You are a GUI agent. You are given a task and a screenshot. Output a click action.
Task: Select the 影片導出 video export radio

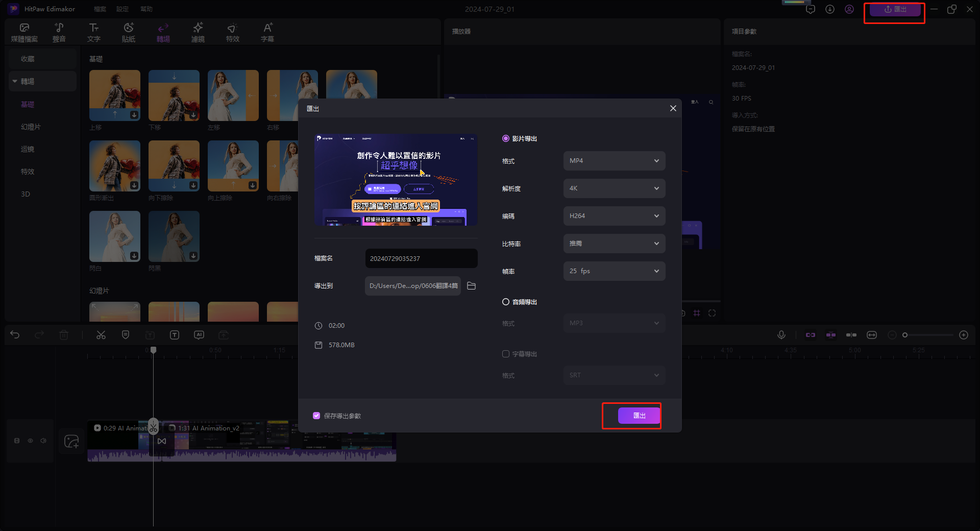tap(506, 138)
